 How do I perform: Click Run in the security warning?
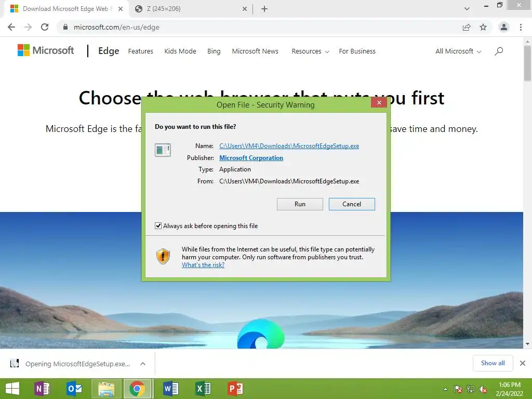pos(300,204)
